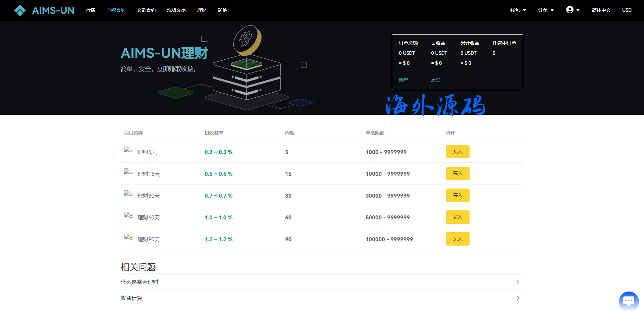Click the icon beside 理财15天
The image size is (644, 311).
pyautogui.click(x=128, y=172)
